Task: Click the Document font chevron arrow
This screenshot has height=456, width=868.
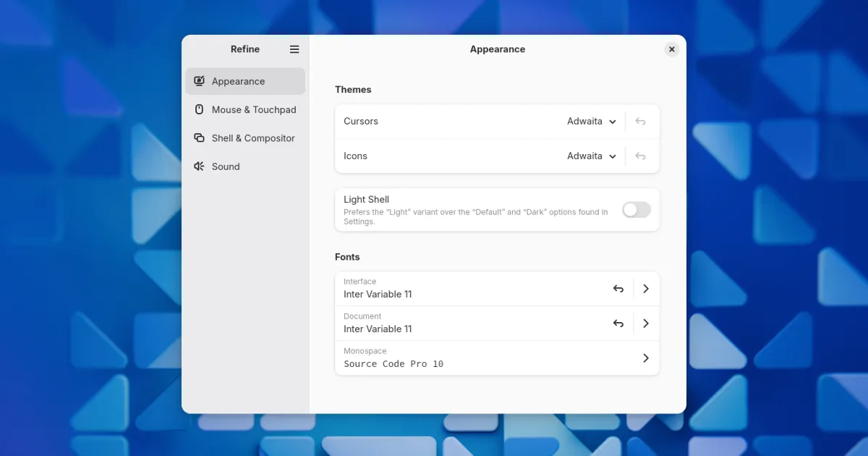Action: click(x=646, y=324)
